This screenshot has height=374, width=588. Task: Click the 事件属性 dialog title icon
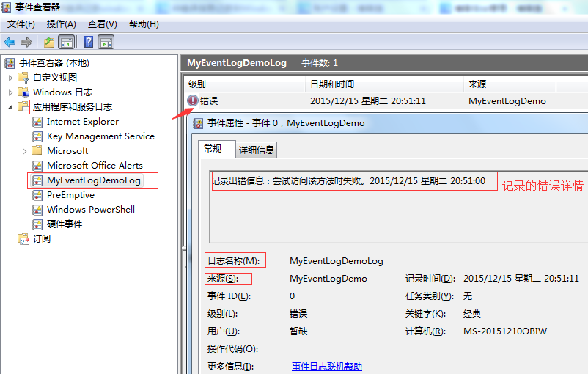click(x=198, y=123)
